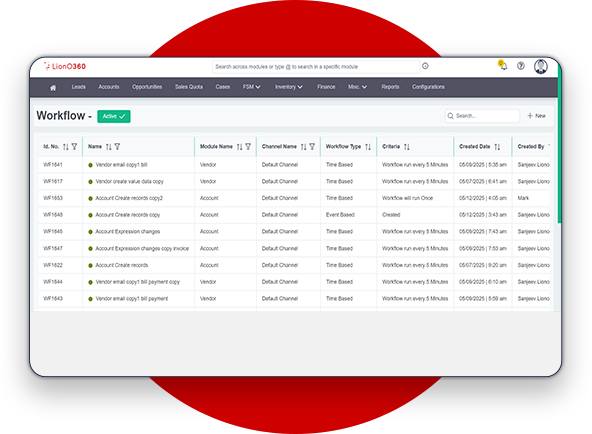Click status dot of Account Create records
This screenshot has height=434, width=592.
(90, 265)
